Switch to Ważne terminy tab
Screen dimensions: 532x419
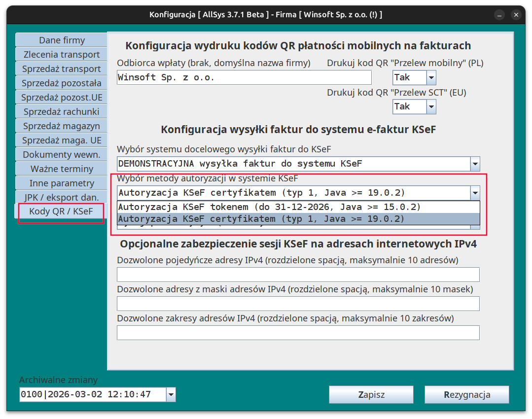(x=62, y=169)
